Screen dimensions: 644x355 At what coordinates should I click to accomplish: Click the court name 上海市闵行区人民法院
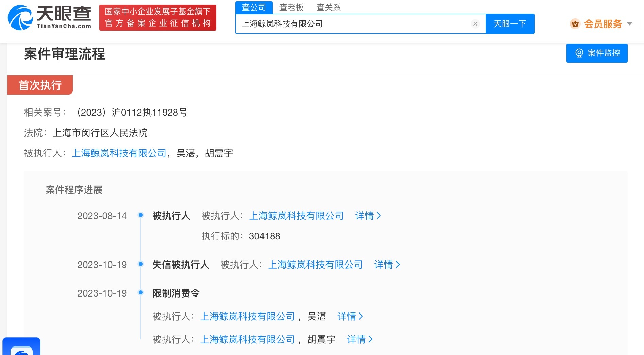(100, 133)
